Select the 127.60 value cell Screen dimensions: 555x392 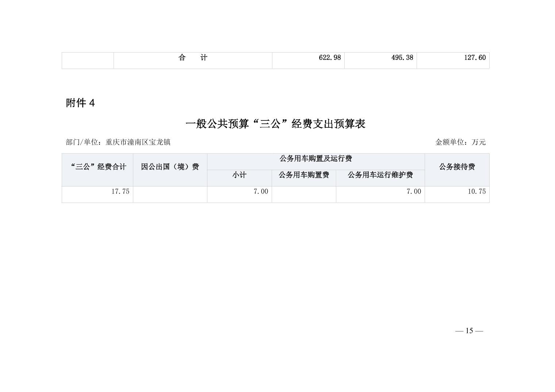[474, 58]
